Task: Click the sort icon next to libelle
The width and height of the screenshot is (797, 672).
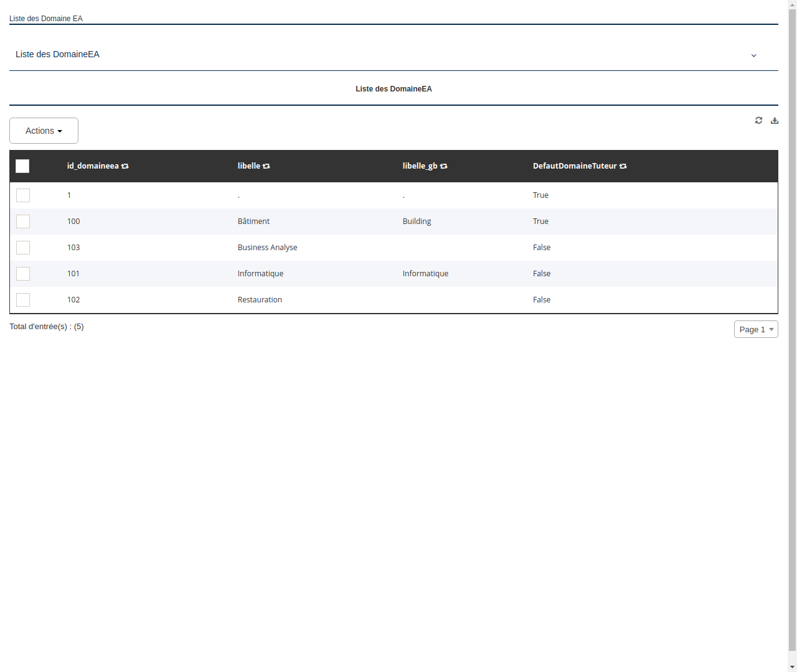Action: point(266,166)
